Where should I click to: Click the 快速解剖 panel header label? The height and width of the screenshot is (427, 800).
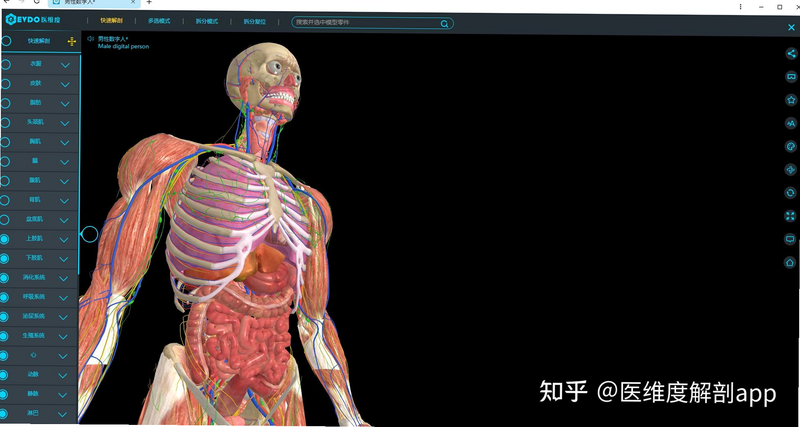(x=37, y=41)
